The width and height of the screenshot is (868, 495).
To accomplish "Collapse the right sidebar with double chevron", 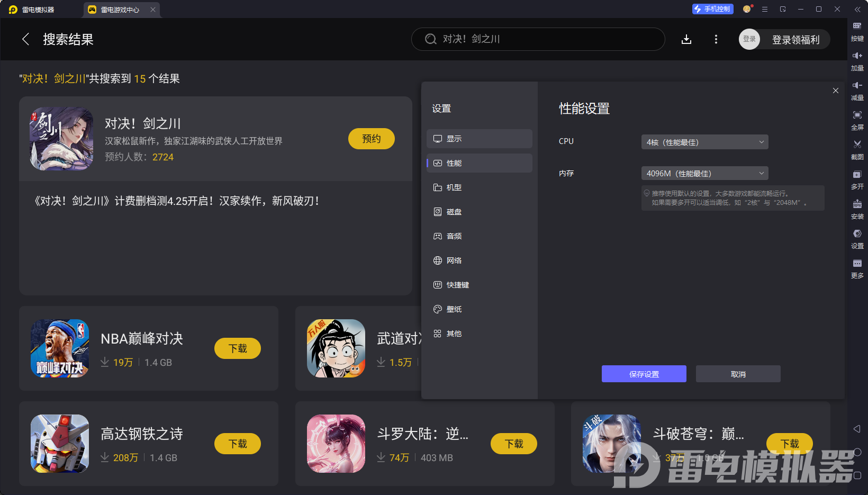I will click(857, 10).
